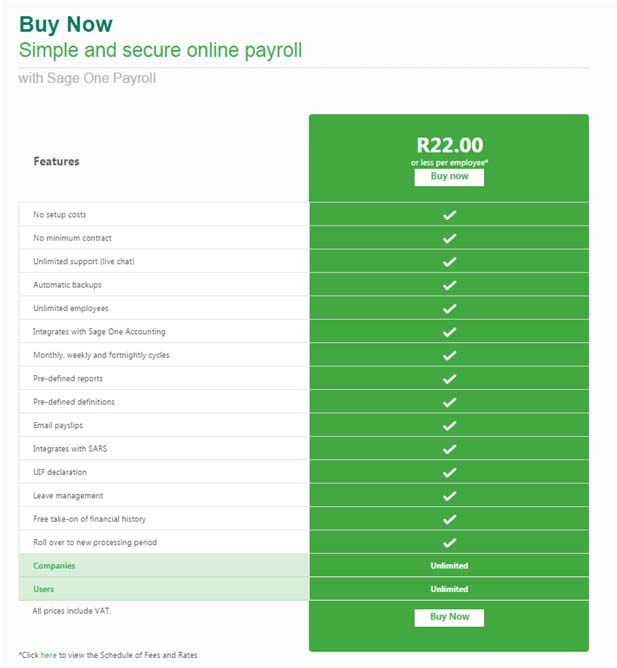617x668 pixels.
Task: Click the Unlimited value in the Companies row
Action: click(449, 566)
